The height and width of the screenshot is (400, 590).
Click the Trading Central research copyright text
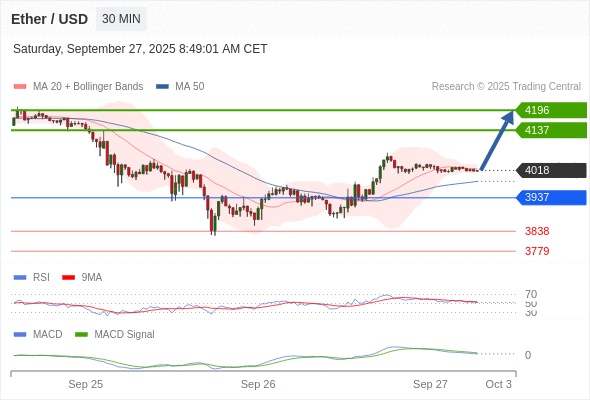[x=506, y=87]
